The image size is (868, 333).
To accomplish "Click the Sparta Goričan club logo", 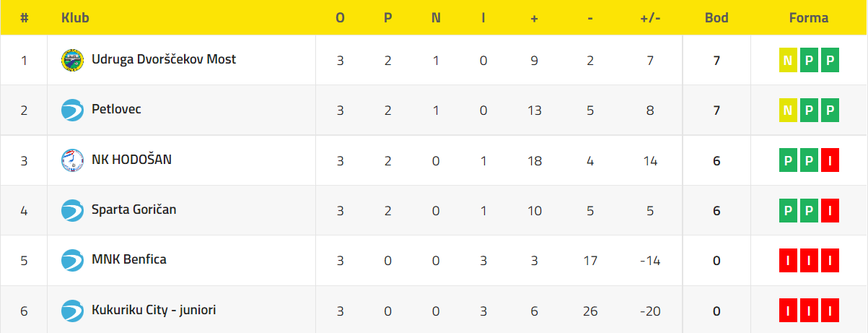I will (73, 210).
